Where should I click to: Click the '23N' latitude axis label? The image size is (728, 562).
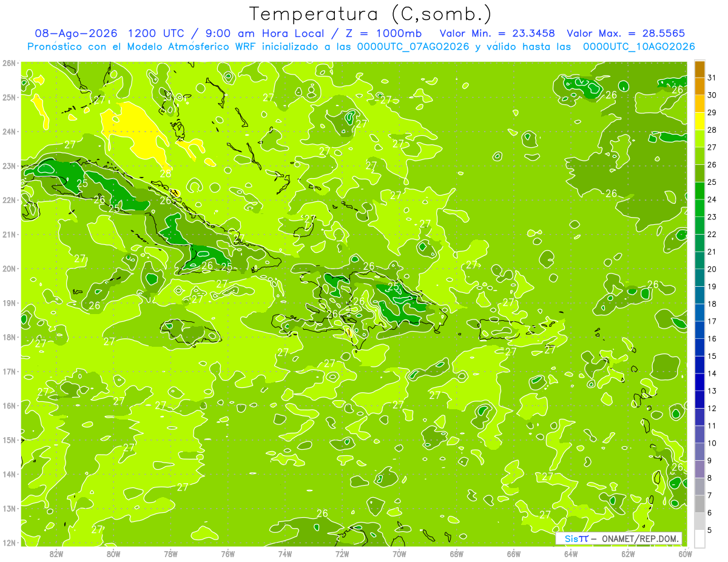tap(9, 166)
